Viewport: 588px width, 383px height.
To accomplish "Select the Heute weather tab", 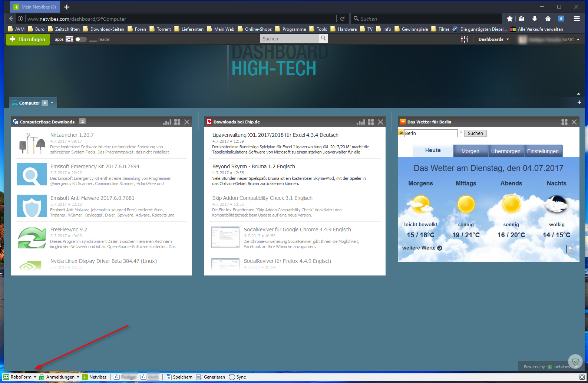I will pyautogui.click(x=433, y=151).
